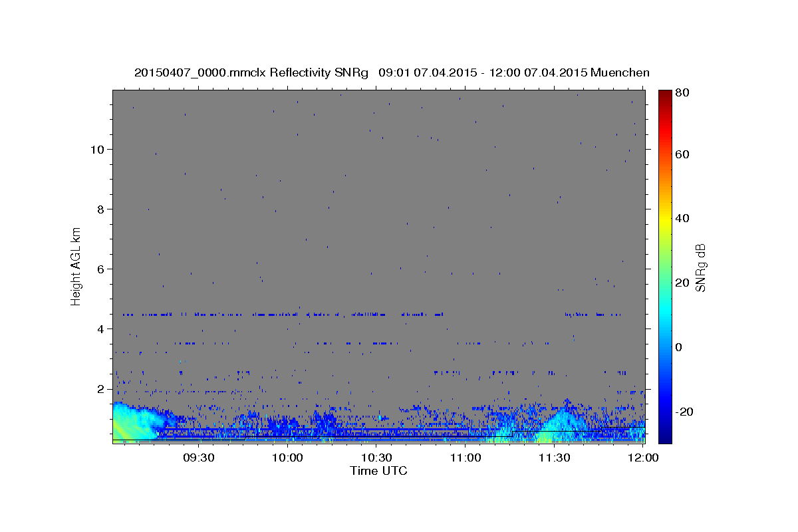Pick the dark red top of the colorbar
798x532 pixels.
[665, 94]
